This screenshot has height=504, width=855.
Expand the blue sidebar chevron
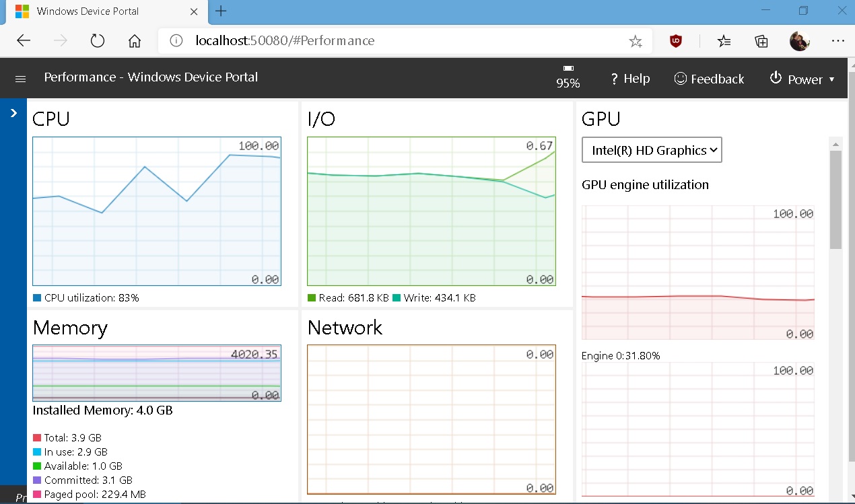[13, 113]
